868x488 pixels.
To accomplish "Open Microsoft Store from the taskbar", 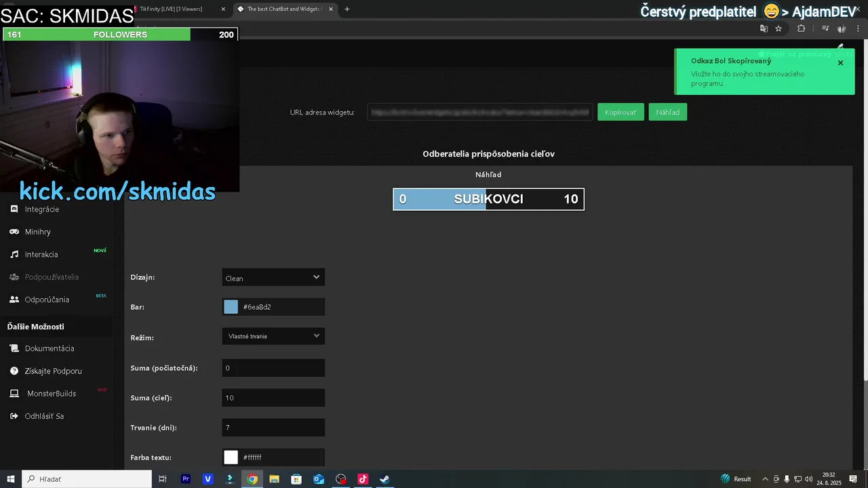I will point(296,479).
